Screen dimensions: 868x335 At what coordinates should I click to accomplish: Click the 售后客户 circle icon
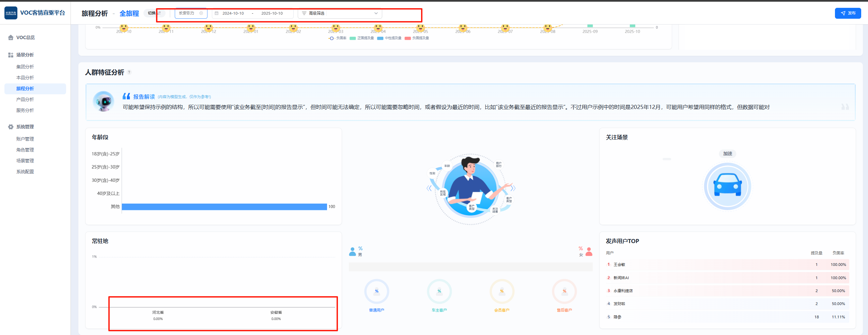pos(564,291)
